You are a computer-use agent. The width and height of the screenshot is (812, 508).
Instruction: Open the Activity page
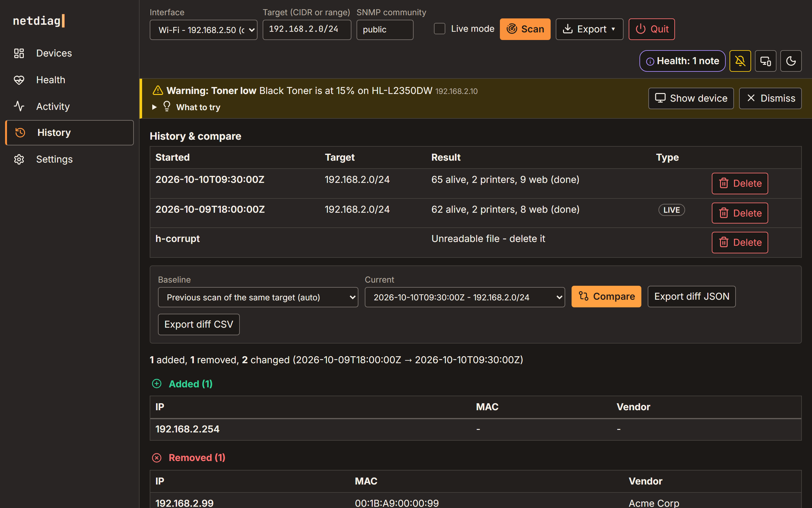(x=69, y=106)
